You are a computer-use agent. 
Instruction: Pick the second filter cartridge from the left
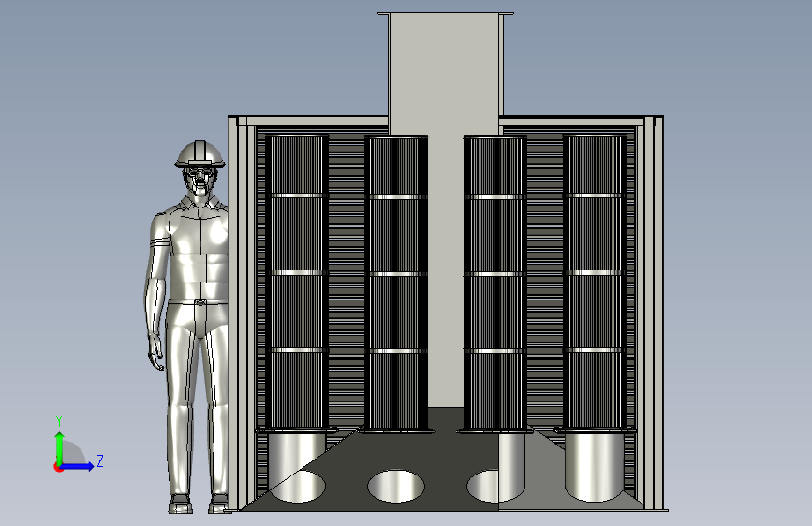pos(395,283)
